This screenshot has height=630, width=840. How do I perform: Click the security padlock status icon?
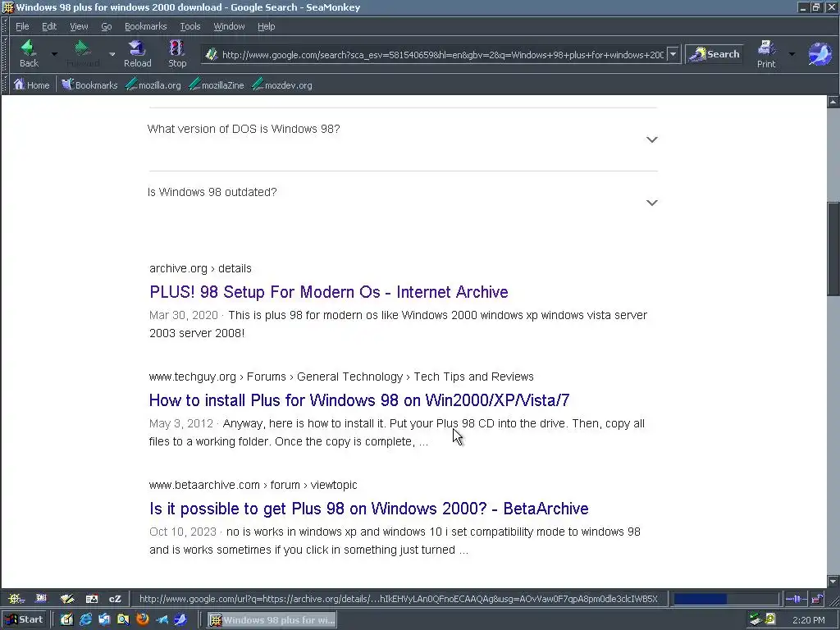point(816,598)
